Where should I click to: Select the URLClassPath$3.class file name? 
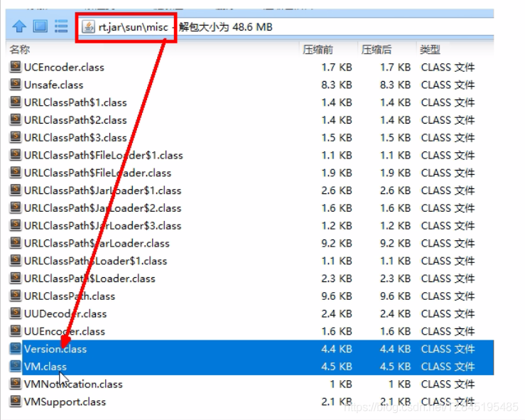[x=75, y=138]
